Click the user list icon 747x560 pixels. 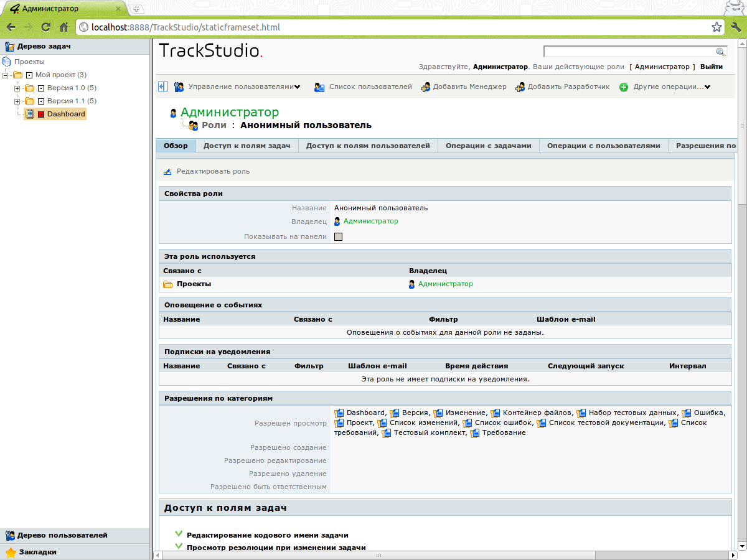[319, 87]
